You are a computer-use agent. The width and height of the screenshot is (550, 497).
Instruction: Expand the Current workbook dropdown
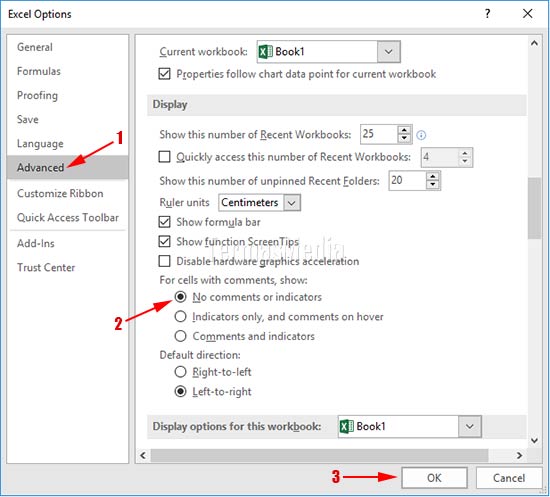(x=388, y=52)
